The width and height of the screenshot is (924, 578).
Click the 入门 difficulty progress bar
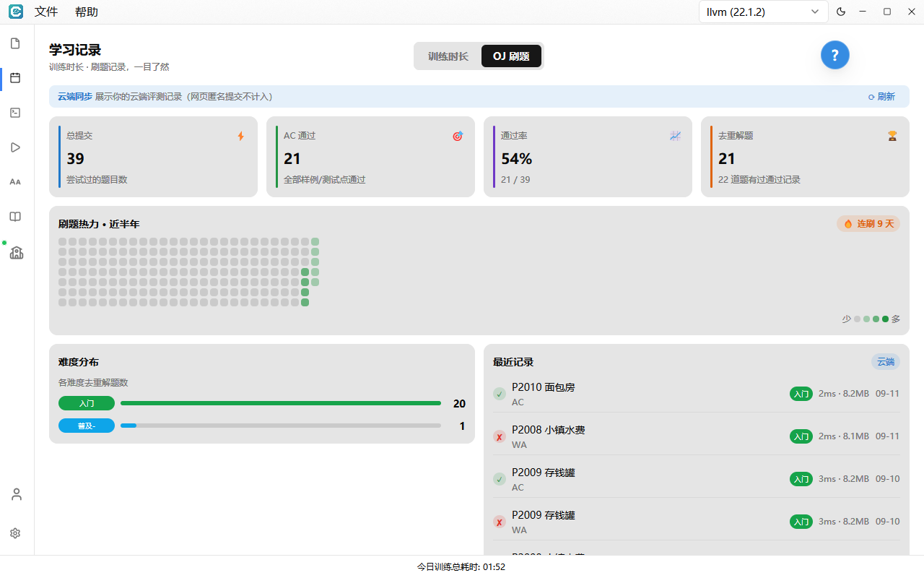281,403
